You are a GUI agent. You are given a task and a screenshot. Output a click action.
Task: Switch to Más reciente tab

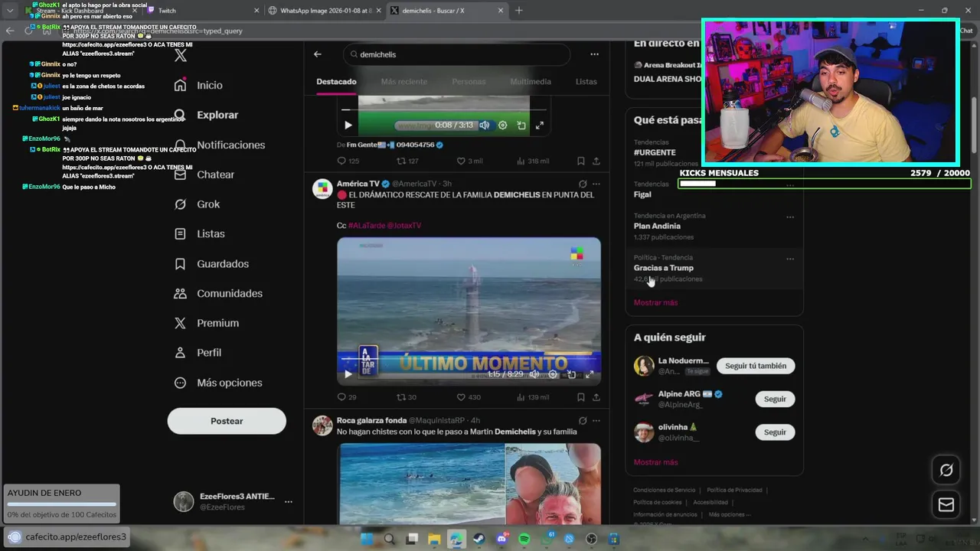404,81
